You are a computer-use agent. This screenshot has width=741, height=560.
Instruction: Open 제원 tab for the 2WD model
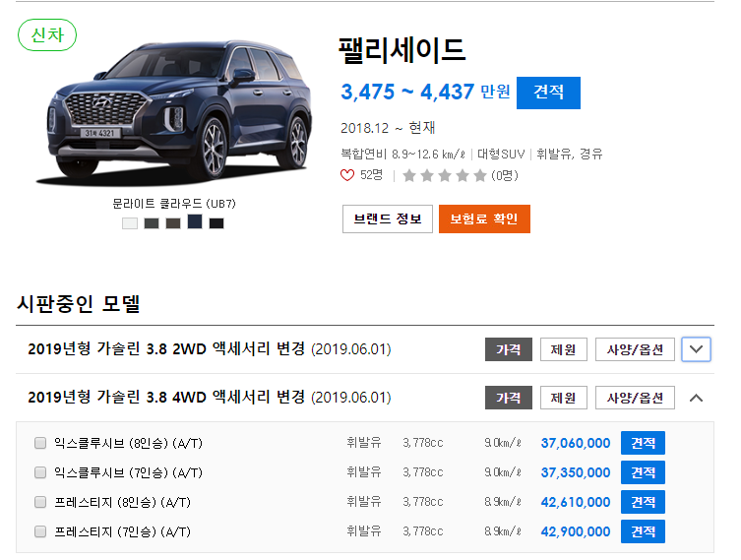[563, 349]
